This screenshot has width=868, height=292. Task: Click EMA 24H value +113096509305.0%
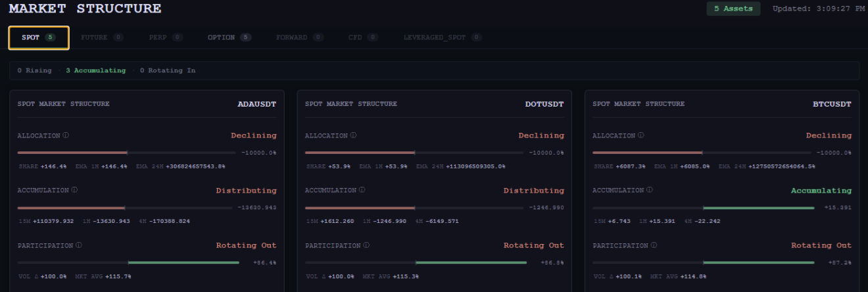[x=476, y=166]
